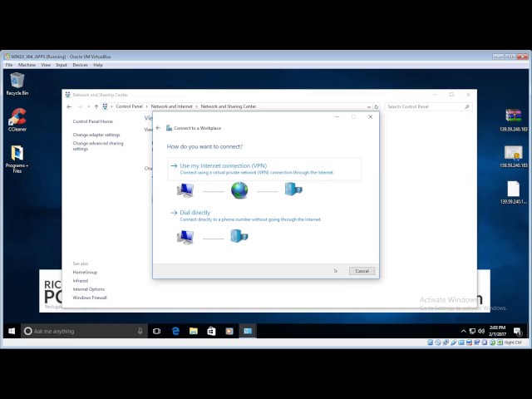Open network status tray icon
Viewport: 532px width, 399px height.
click(472, 331)
